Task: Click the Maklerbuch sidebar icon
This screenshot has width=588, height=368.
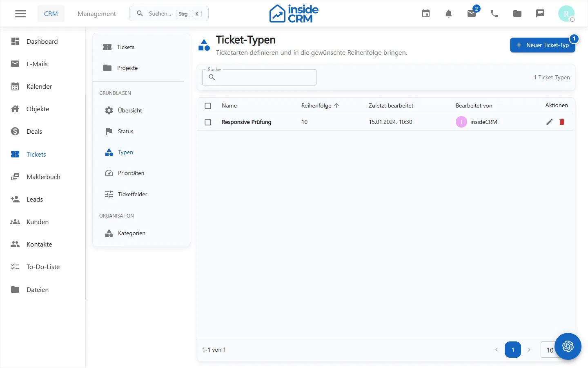Action: (15, 177)
